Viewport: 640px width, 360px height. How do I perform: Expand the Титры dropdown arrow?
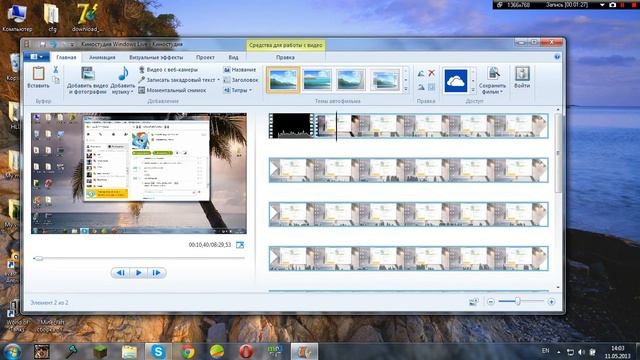(x=250, y=90)
